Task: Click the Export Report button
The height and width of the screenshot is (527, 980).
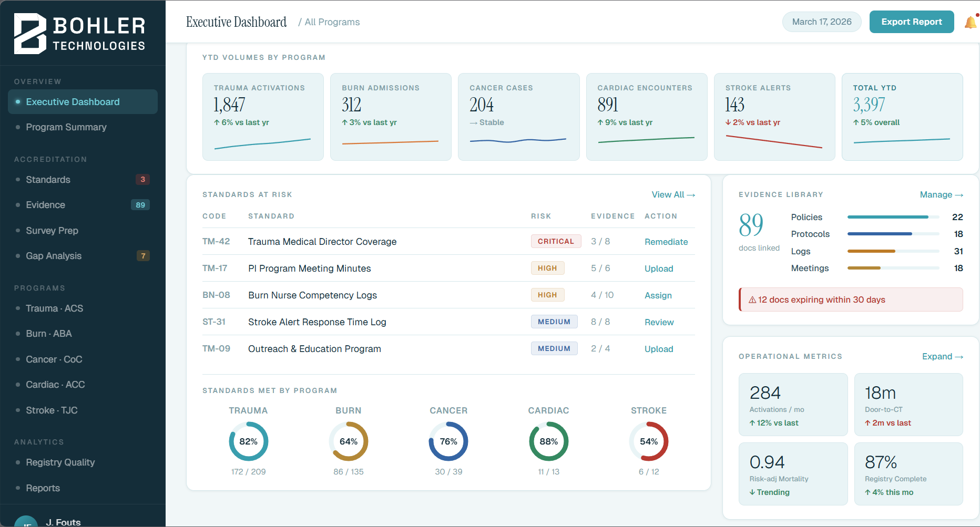Action: click(x=912, y=22)
